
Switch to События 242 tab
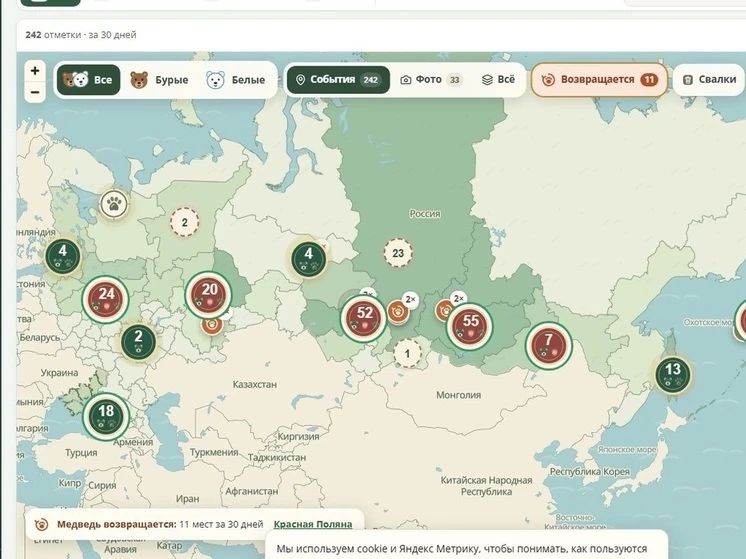tap(338, 79)
